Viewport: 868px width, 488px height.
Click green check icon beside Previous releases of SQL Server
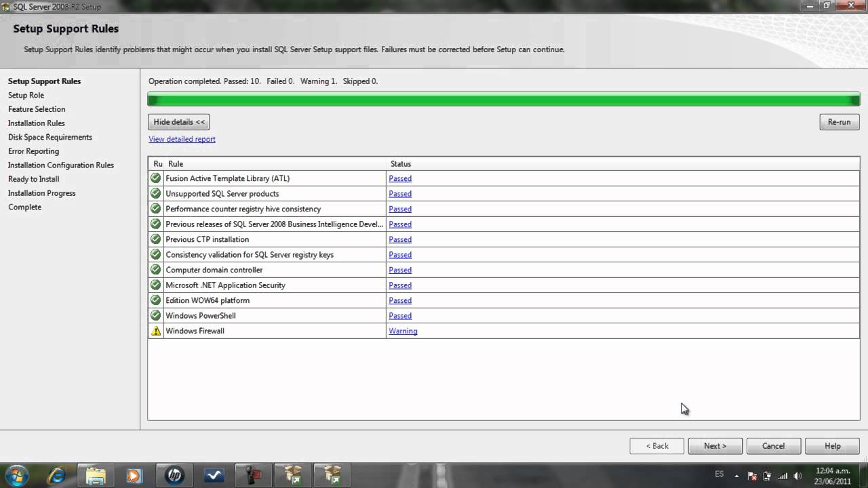click(156, 224)
